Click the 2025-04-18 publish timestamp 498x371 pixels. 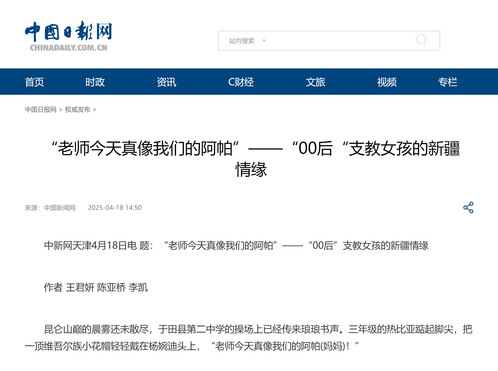tap(115, 208)
